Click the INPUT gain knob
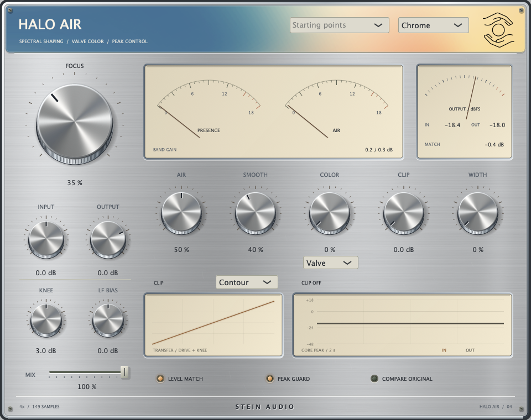The width and height of the screenshot is (531, 420). tap(46, 240)
